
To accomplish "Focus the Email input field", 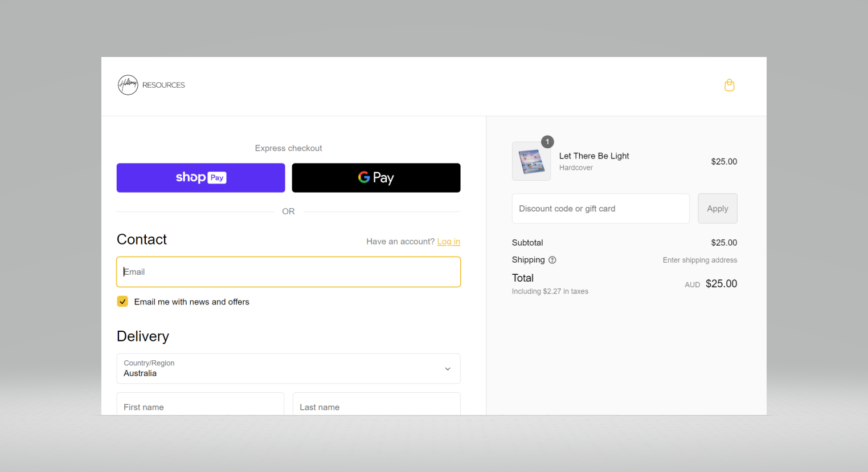I will tap(288, 272).
